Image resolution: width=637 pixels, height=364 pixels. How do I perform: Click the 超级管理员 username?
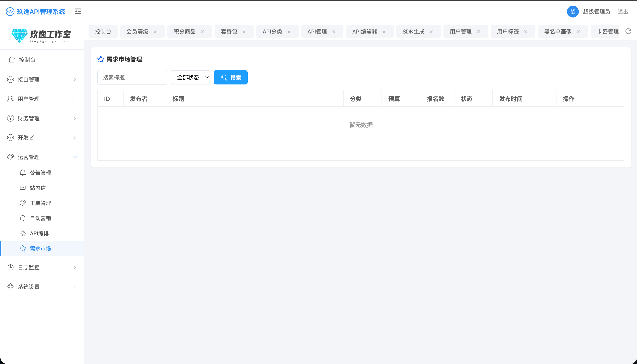click(596, 12)
